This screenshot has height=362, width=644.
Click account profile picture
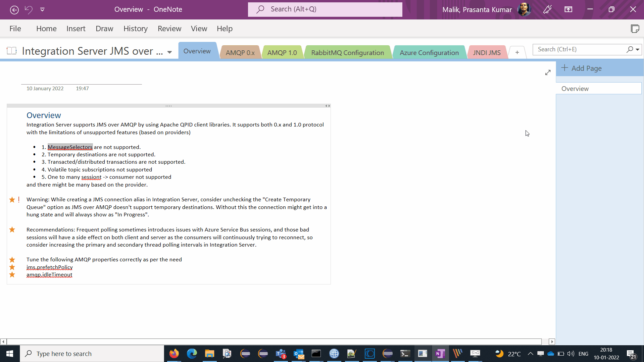coord(524,9)
